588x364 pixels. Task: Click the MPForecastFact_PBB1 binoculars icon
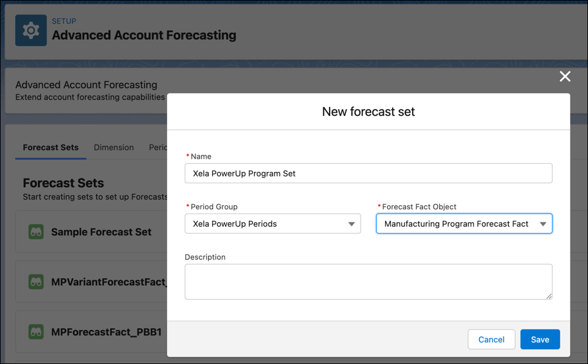coord(36,332)
